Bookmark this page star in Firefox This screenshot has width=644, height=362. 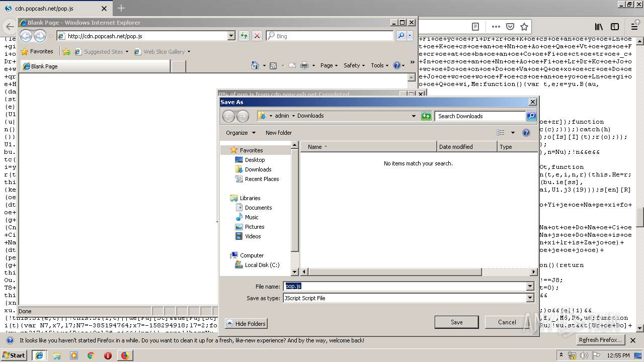pyautogui.click(x=524, y=27)
